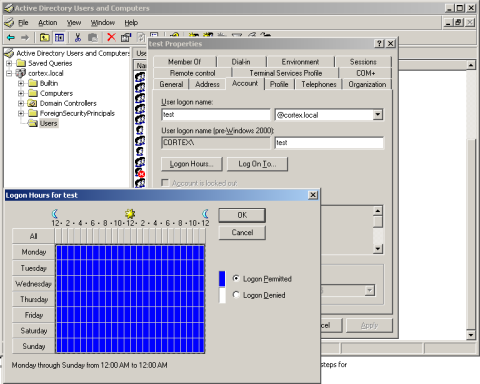Toggle Account is locked out checkbox
480x384 pixels.
point(165,183)
